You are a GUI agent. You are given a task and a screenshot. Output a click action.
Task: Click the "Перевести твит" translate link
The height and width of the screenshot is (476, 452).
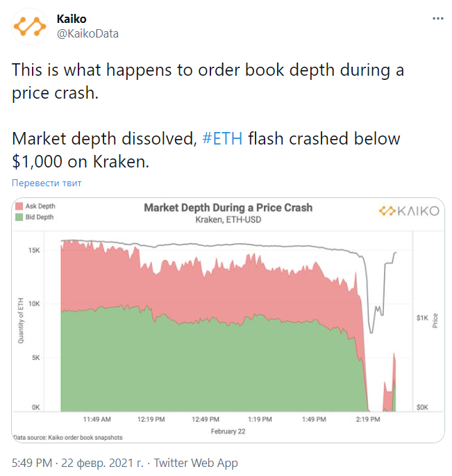[46, 183]
